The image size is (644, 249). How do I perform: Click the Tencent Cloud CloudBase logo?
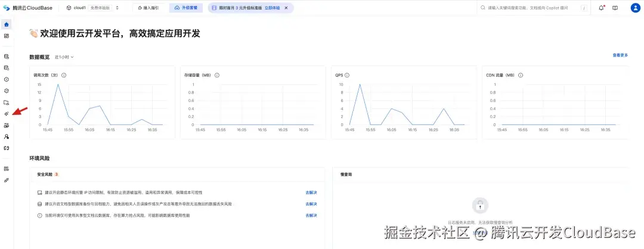pyautogui.click(x=27, y=8)
